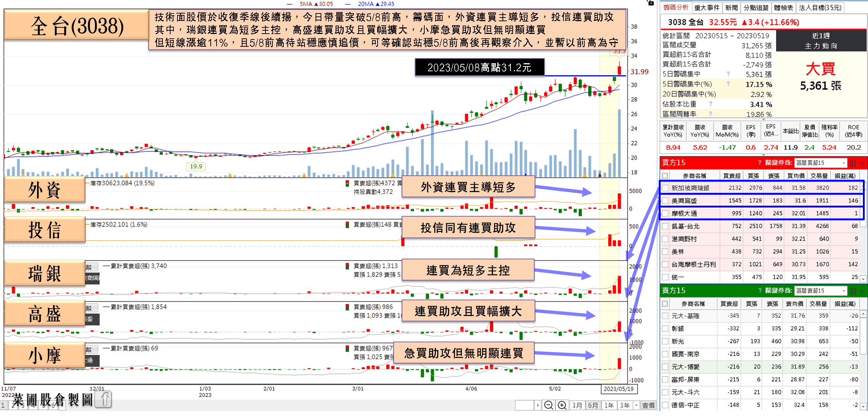Switch to 重大事件 tab

707,8
